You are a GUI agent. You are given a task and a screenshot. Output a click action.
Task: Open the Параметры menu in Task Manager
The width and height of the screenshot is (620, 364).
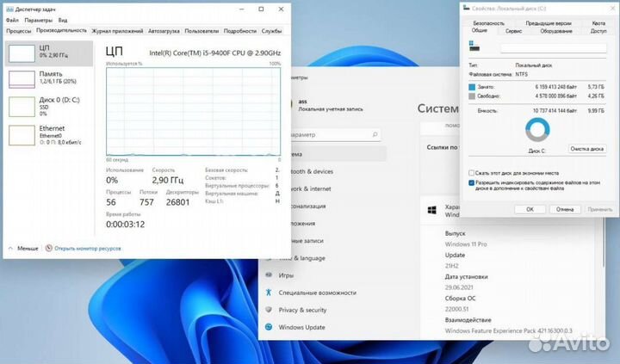(39, 20)
